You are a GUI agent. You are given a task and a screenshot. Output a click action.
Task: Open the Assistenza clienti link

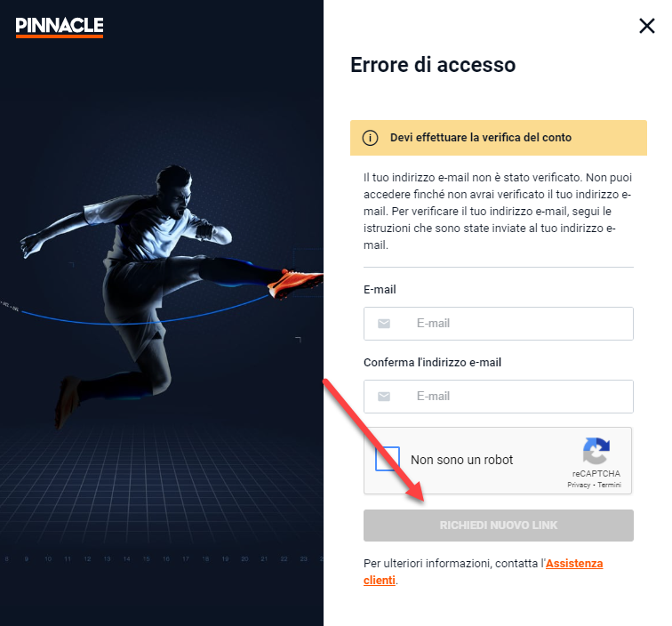483,572
